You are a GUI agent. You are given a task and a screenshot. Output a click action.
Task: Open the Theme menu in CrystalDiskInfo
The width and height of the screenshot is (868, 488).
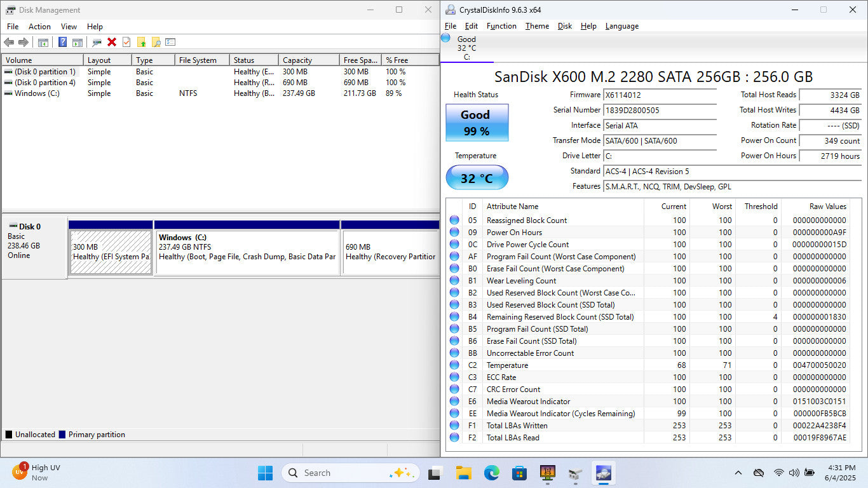537,26
